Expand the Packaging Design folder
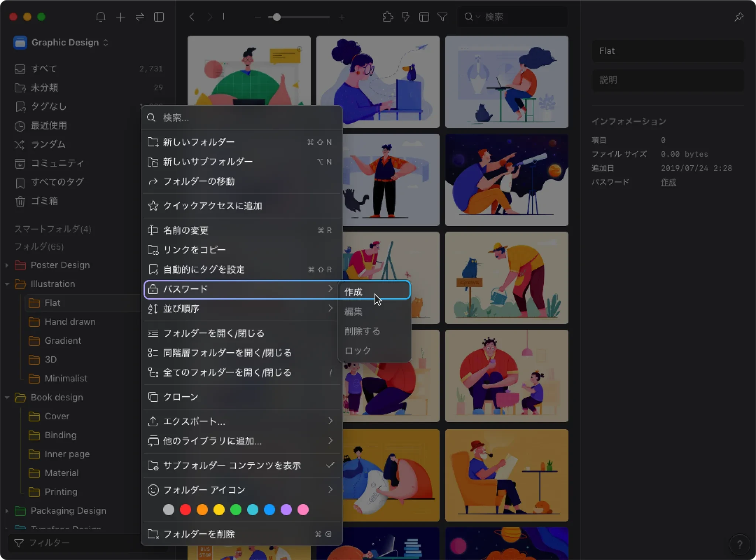 pos(7,511)
